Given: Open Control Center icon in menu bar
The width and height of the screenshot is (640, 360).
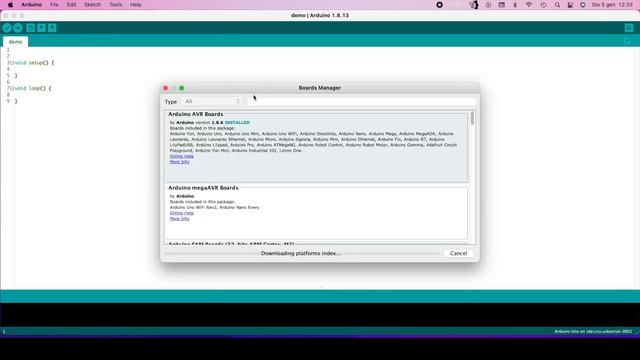Looking at the screenshot, I should tap(570, 5).
